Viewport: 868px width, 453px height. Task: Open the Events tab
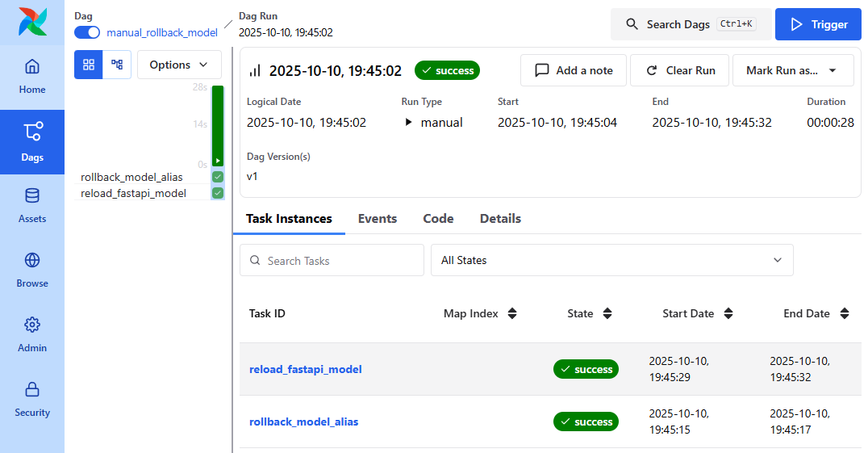click(378, 219)
